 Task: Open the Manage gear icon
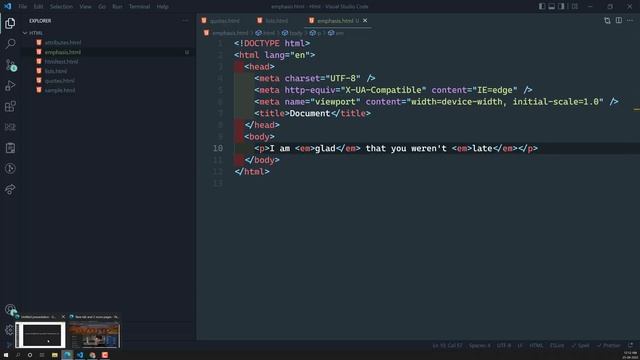(x=10, y=329)
